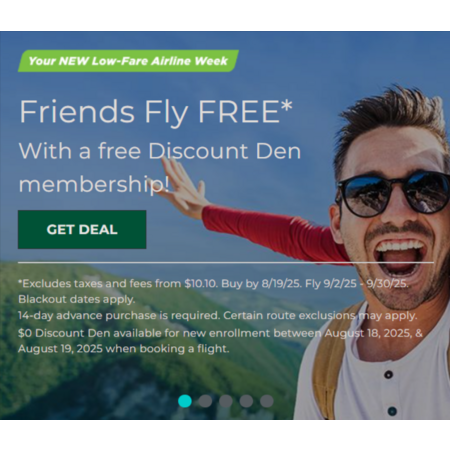Click the Blackout dates apply text

click(76, 299)
